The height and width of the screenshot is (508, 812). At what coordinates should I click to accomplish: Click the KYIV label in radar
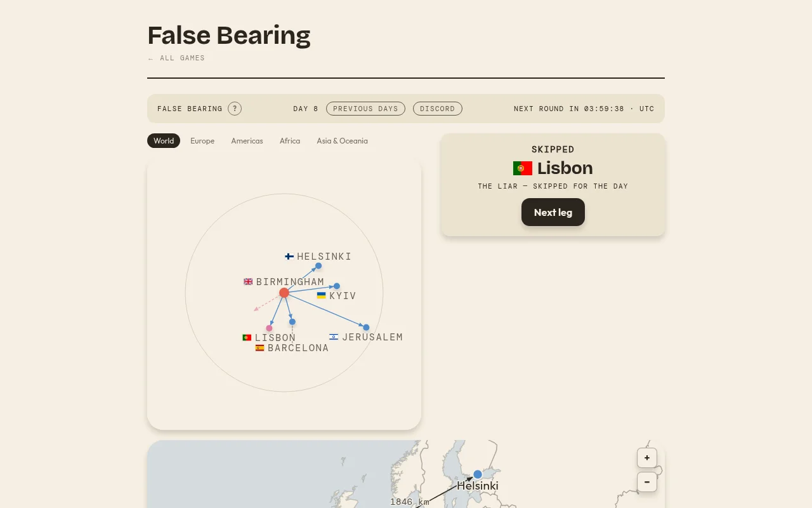(x=343, y=296)
